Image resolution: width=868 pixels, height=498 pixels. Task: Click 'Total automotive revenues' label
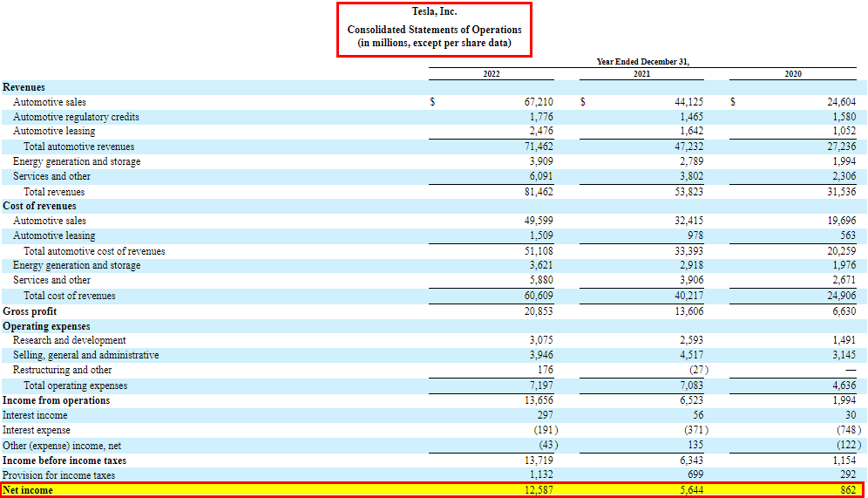[x=78, y=147]
